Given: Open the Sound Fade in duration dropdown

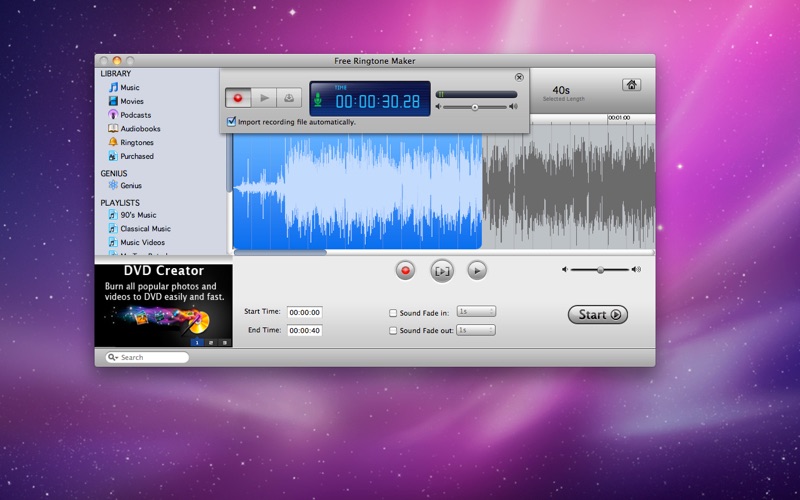Looking at the screenshot, I should (x=476, y=312).
